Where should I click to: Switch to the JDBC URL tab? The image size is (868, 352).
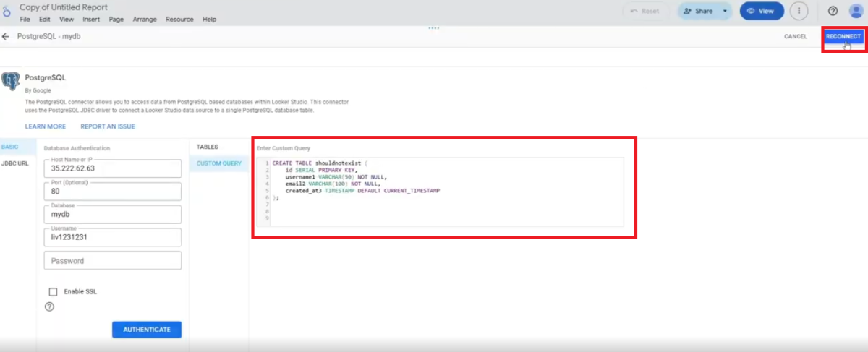(15, 163)
